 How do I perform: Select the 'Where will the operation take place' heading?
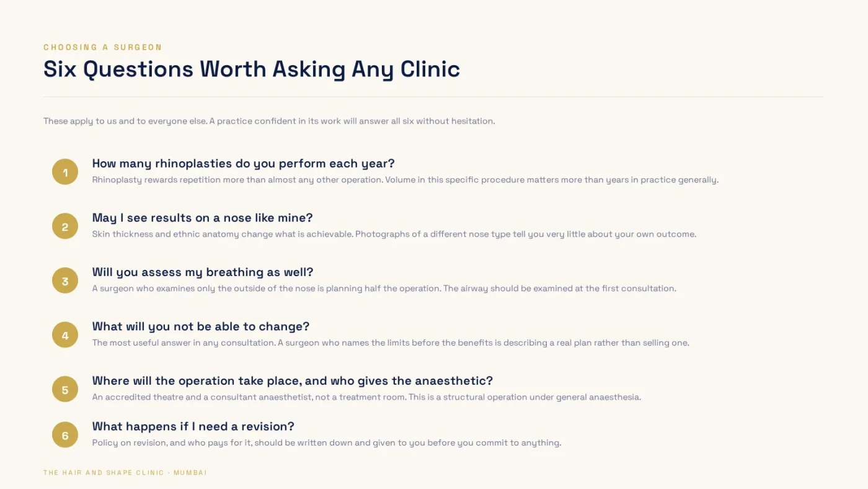pos(293,381)
